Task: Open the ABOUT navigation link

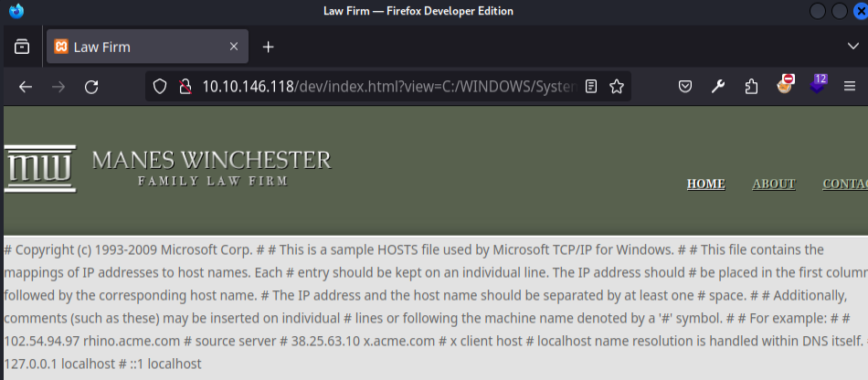Action: pyautogui.click(x=774, y=185)
